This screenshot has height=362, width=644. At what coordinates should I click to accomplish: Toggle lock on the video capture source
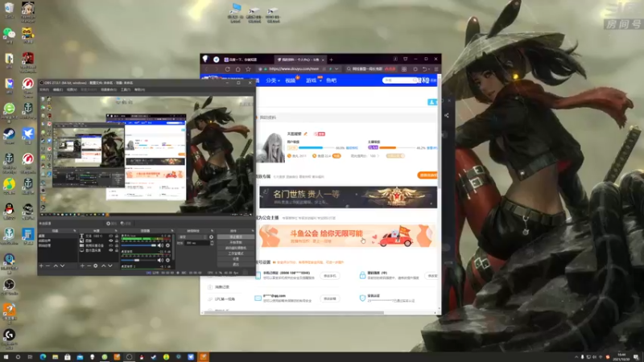point(117,245)
